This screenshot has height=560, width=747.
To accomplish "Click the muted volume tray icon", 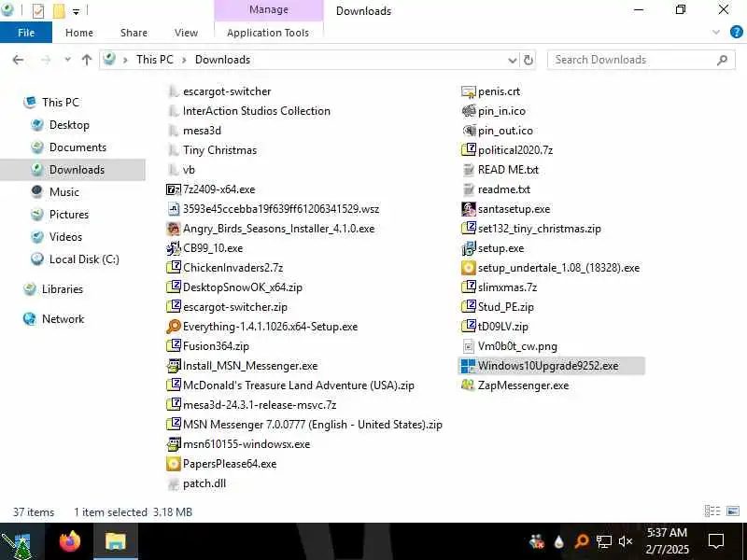I will coord(625,541).
